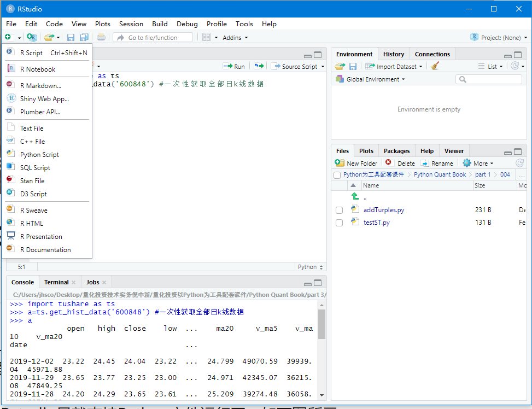The height and width of the screenshot is (409, 532).
Task: Click the Save current document icon
Action: [71, 37]
